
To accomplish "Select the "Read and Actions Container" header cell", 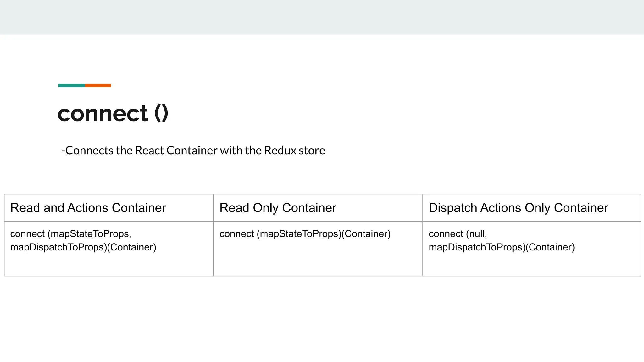I will [x=109, y=208].
